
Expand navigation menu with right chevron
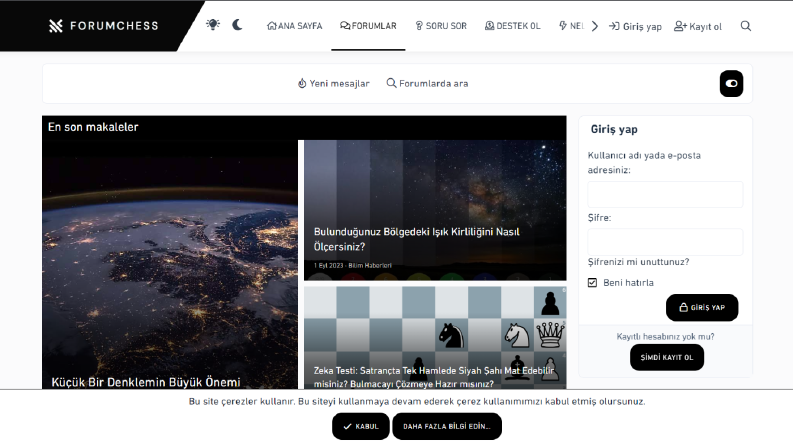[x=595, y=26]
